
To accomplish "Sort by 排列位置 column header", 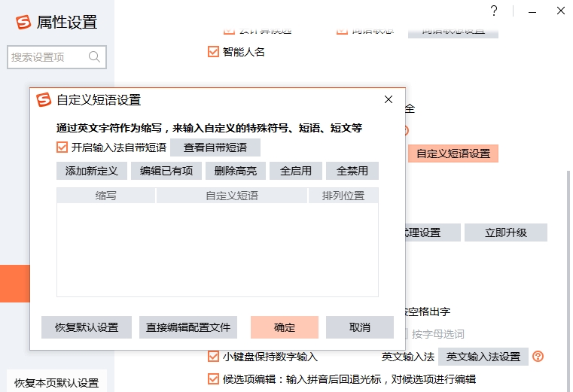I will 343,196.
